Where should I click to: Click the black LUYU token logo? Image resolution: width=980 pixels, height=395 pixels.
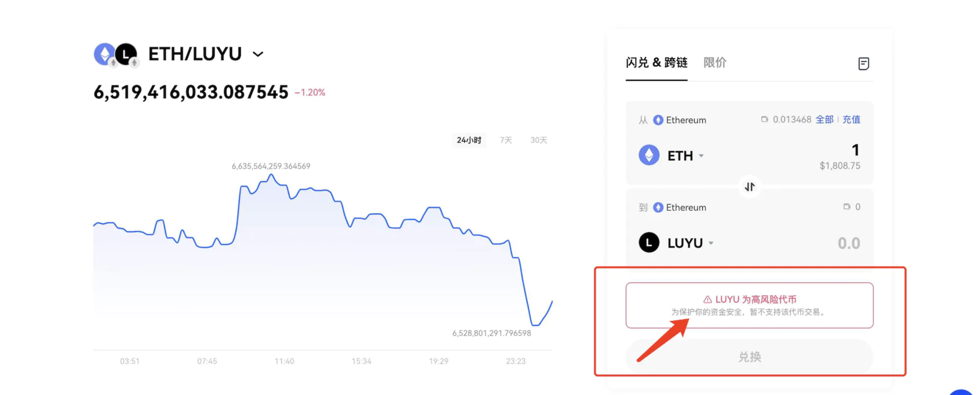[x=649, y=243]
